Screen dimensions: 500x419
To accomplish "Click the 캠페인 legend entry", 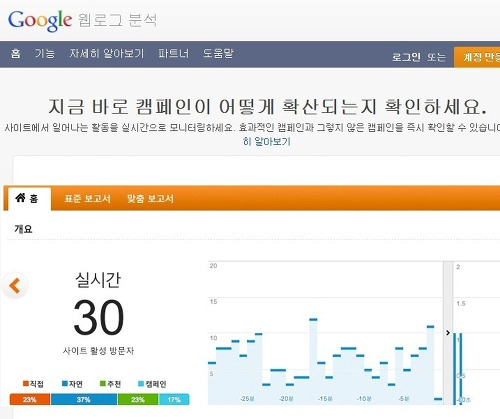I will tap(152, 384).
